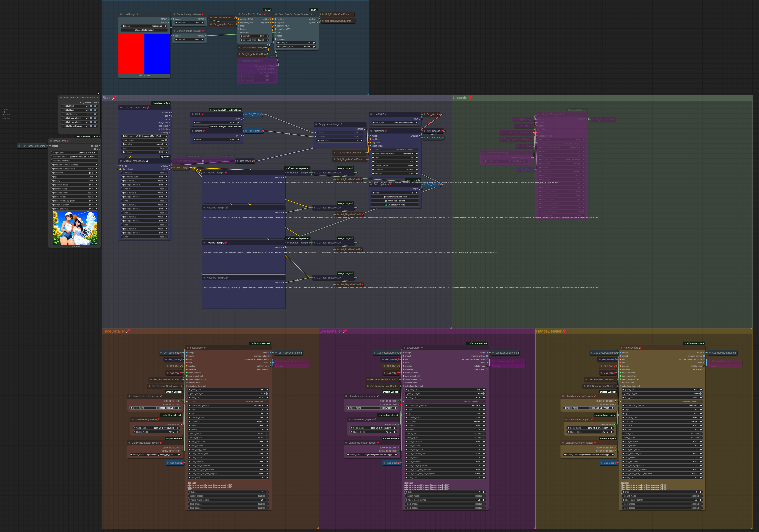
Task: Click the Positive Prompt2 node title
Action: click(216, 243)
